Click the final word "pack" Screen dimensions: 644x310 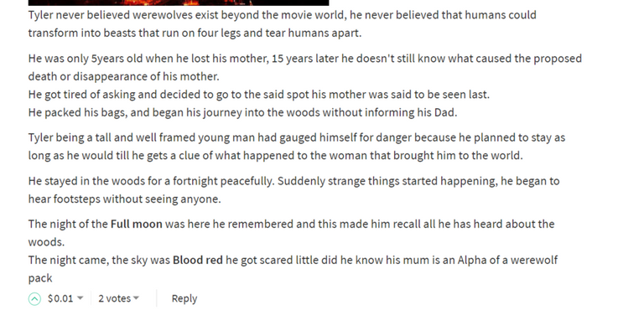[x=40, y=278]
